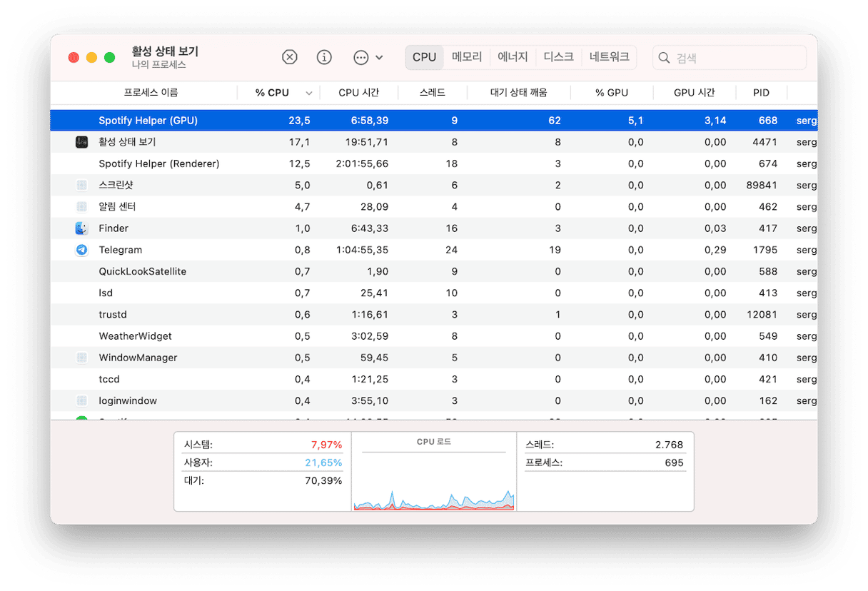Toggle the sort arrow in the % CPU header
The width and height of the screenshot is (868, 591).
309,94
